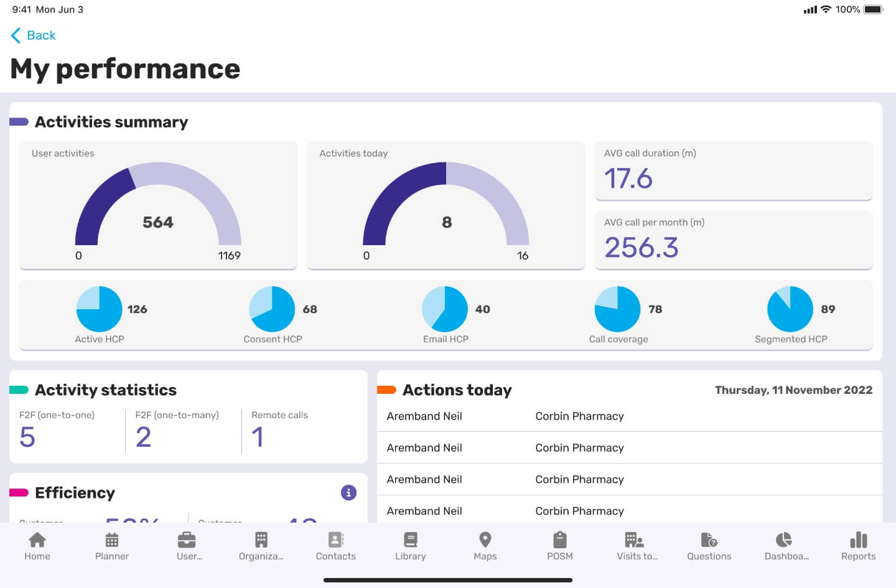This screenshot has width=896, height=588.
Task: Open the Library book icon
Action: click(x=411, y=539)
